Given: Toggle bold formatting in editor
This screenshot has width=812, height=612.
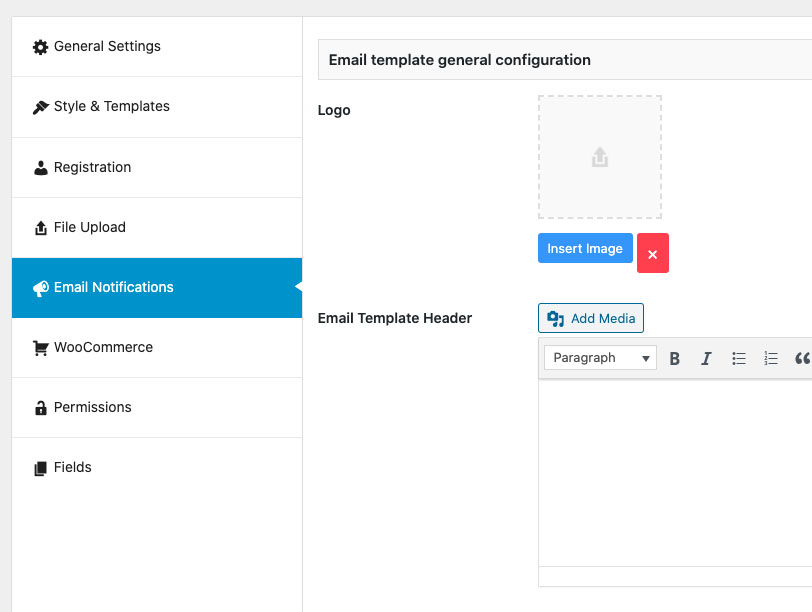Looking at the screenshot, I should 674,358.
